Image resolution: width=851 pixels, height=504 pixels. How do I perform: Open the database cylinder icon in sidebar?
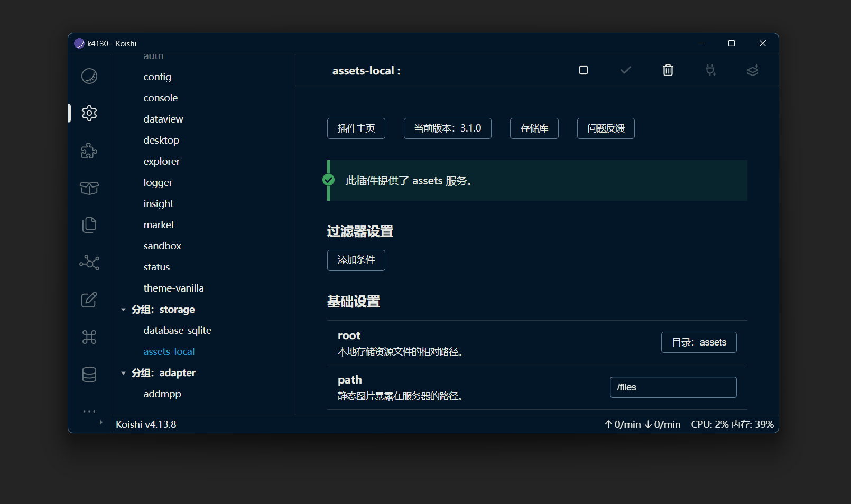89,375
